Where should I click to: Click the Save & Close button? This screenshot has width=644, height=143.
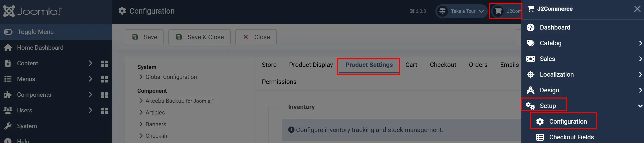[x=199, y=37]
